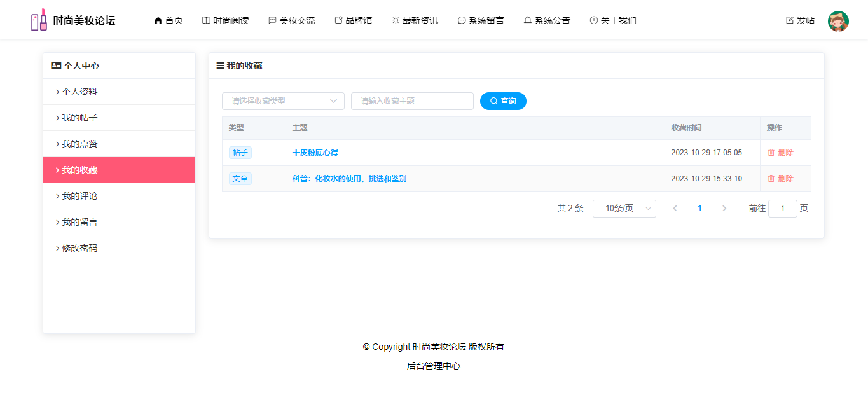Open the 干皮粉底心得 post link

click(x=315, y=153)
